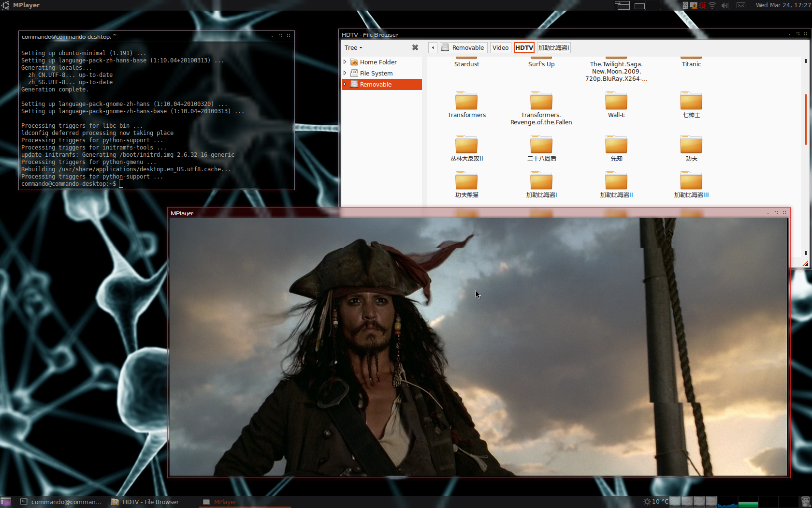The image size is (812, 508).
Task: Click the show desktop rectangle icon in top panel
Action: (639, 6)
